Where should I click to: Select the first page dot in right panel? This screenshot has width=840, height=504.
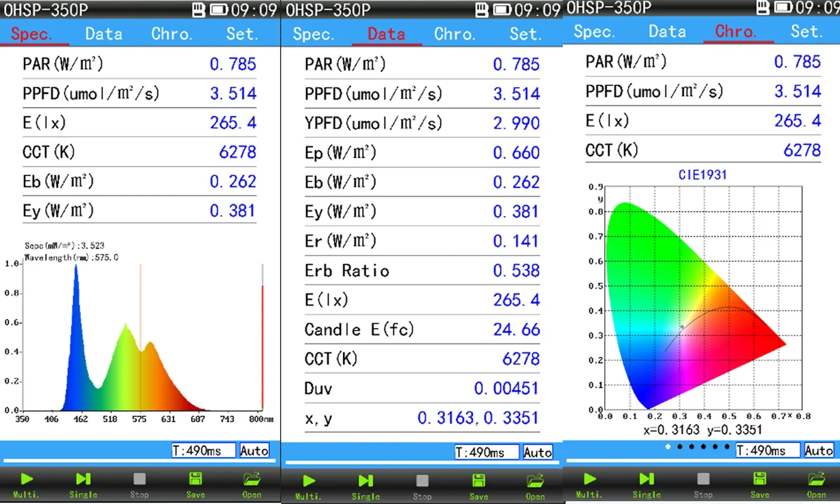coord(668,446)
